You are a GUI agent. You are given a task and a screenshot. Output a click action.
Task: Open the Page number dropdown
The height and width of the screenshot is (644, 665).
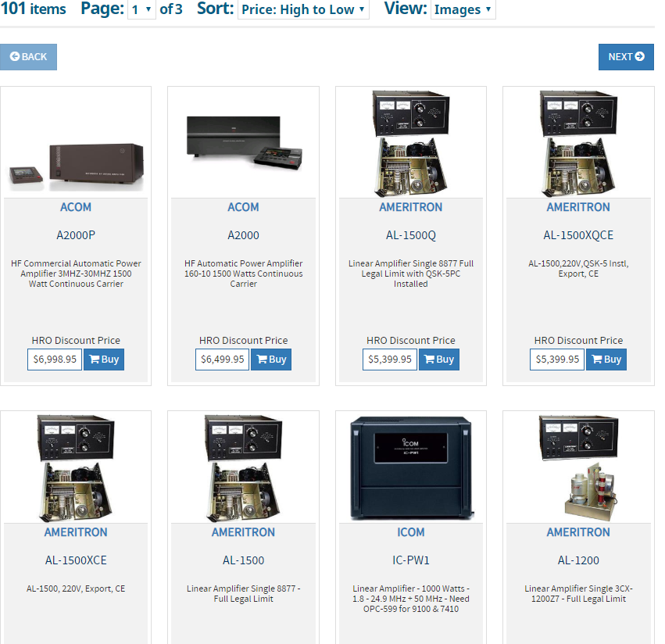[x=141, y=9]
